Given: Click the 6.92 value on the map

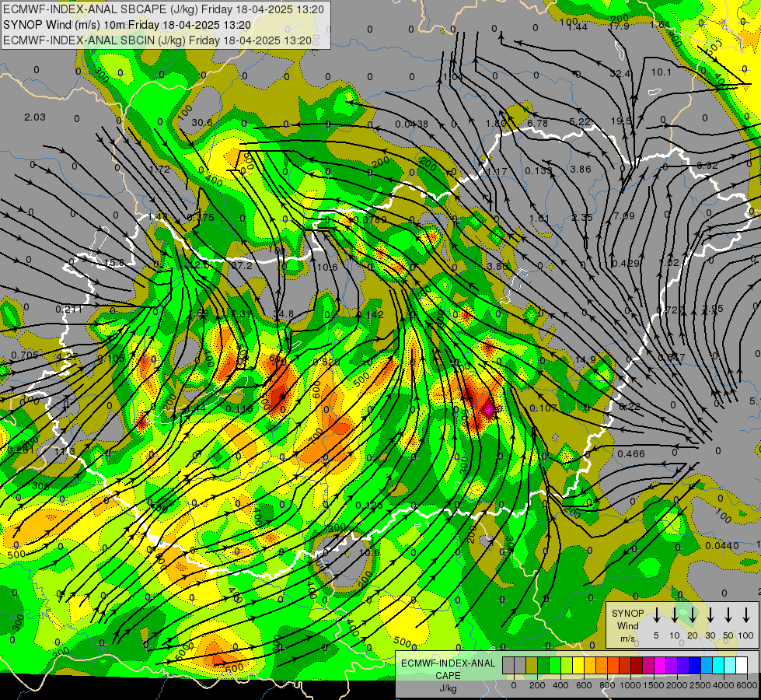Looking at the screenshot, I should click(x=707, y=165).
